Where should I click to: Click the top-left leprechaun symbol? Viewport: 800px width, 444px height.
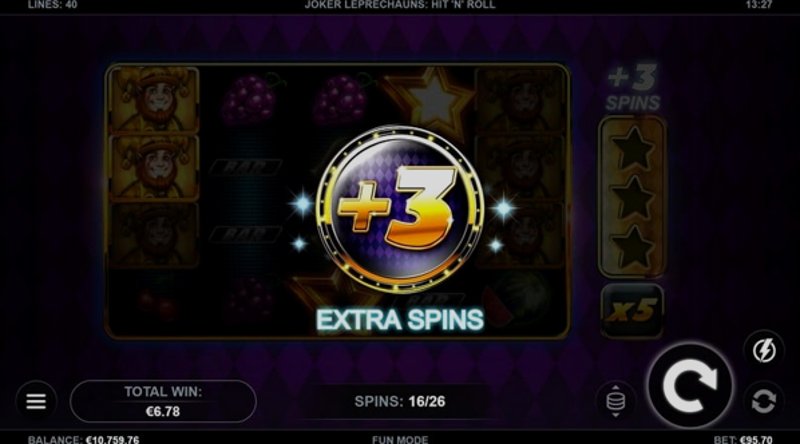(x=155, y=99)
